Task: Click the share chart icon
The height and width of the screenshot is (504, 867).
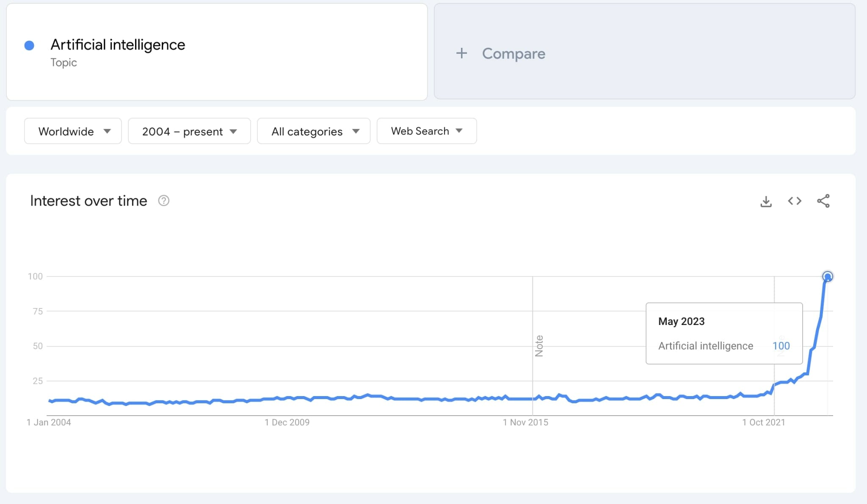Action: point(823,201)
